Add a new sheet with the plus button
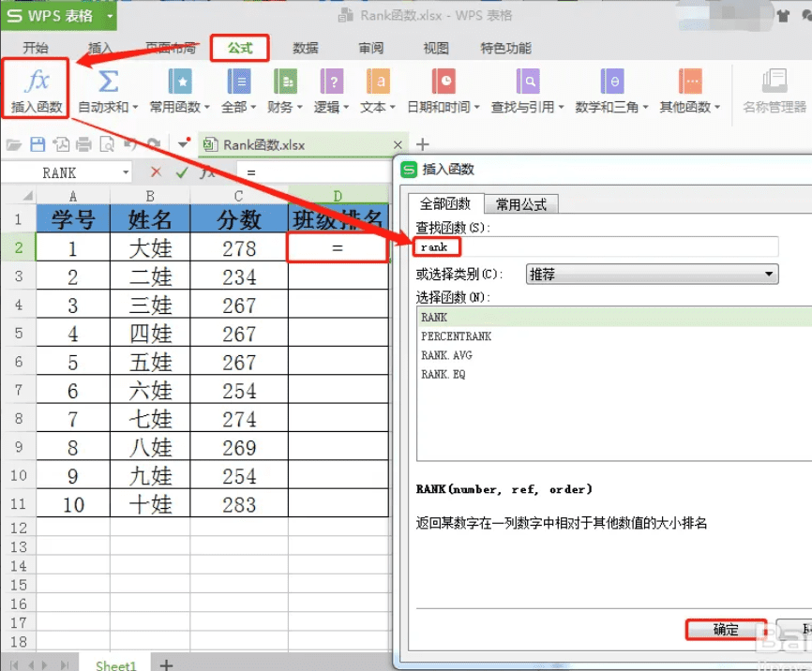The image size is (812, 671). tap(165, 664)
